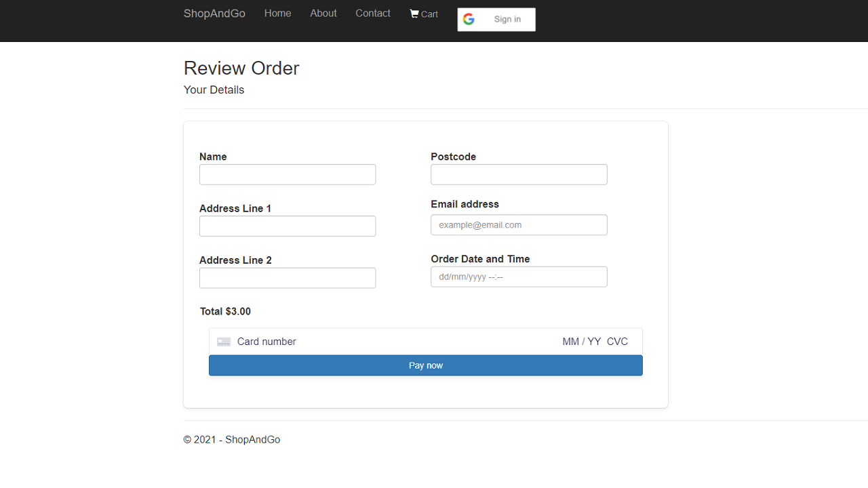Screen dimensions: 868x488
Task: Click into the Postcode input field
Action: pos(519,174)
